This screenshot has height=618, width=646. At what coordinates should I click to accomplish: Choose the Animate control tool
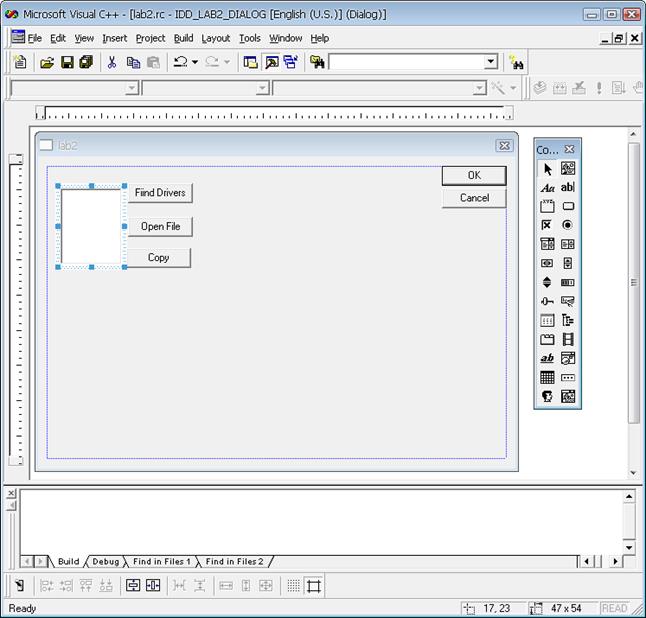coord(568,339)
